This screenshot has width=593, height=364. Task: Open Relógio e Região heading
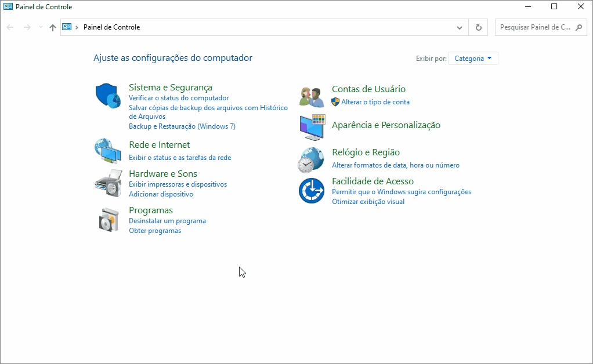tap(366, 152)
